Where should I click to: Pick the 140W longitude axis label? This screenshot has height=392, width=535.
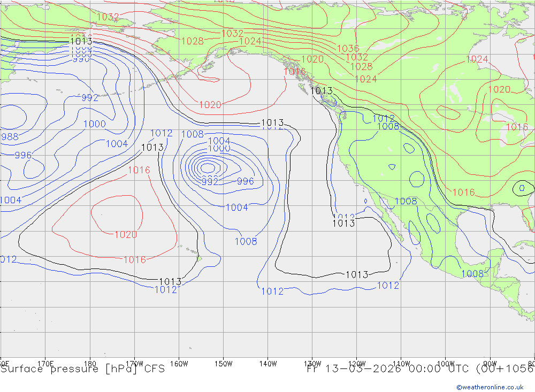(268, 363)
